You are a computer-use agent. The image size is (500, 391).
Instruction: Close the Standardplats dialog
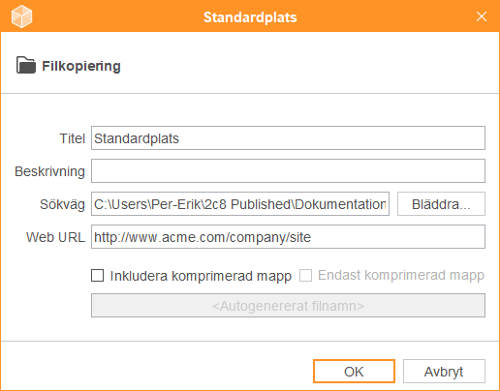(x=481, y=16)
